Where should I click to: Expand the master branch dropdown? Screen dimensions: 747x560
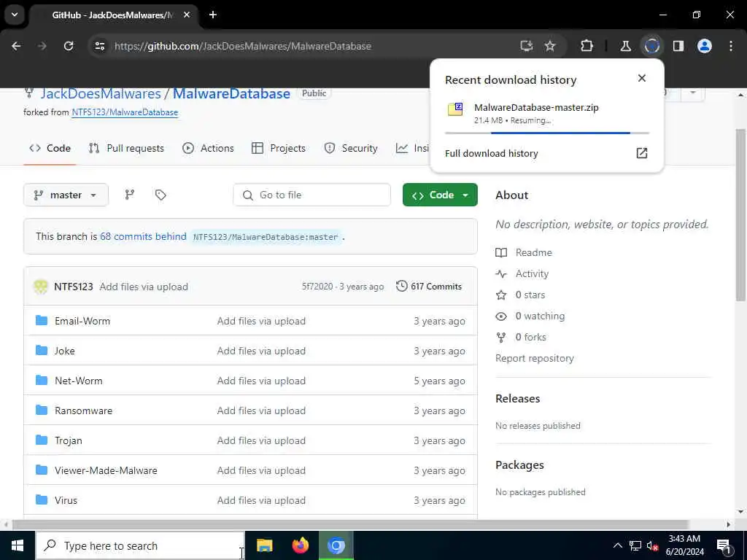click(x=66, y=195)
